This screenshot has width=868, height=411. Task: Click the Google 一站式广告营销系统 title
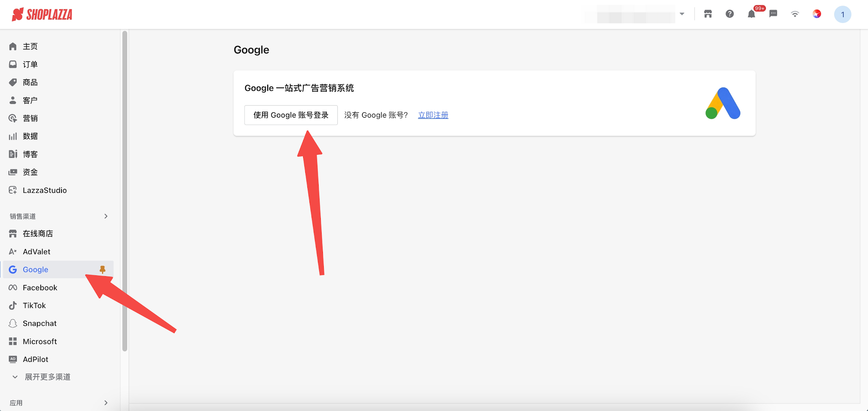[x=299, y=88]
